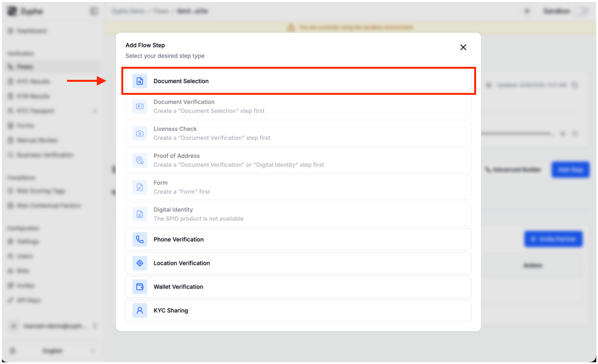The width and height of the screenshot is (598, 364).
Task: Click "The SPID product is not available" text
Action: coord(198,219)
